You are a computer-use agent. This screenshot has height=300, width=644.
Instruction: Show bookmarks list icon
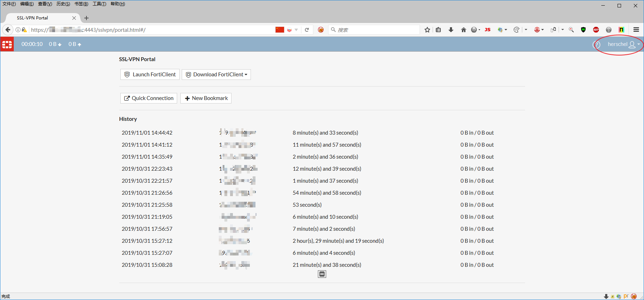[x=438, y=30]
